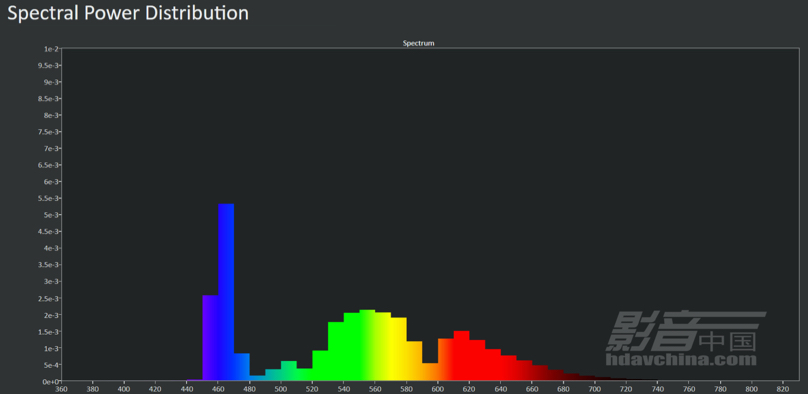Click the 0e+0 y-axis origin label
The width and height of the screenshot is (808, 394).
point(50,381)
